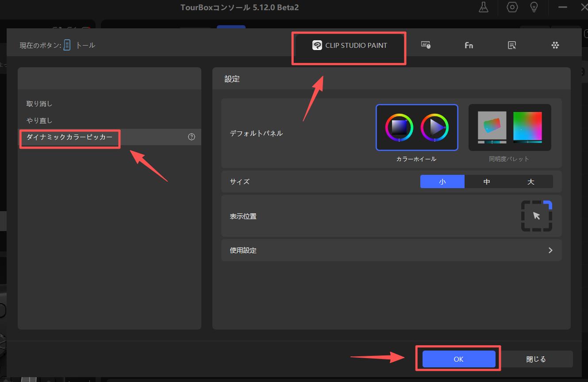Image resolution: width=588 pixels, height=382 pixels.
Task: Choose the 同明度パレット panel thumbnail
Action: point(510,127)
